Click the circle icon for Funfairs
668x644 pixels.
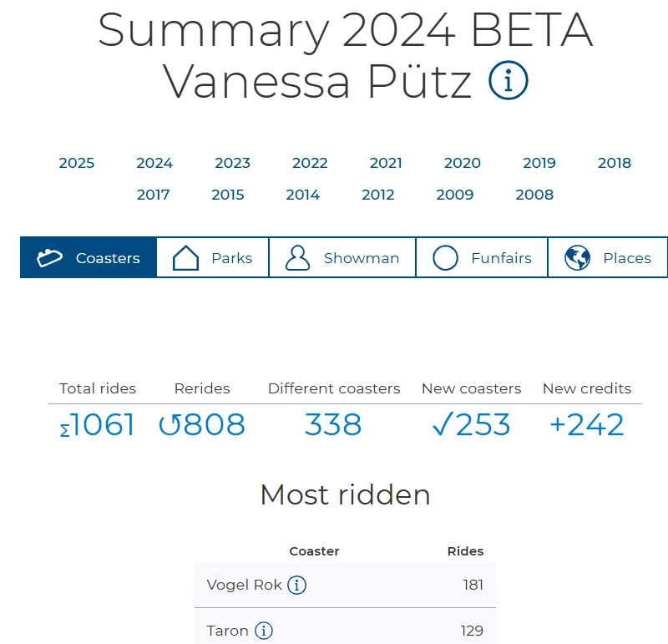point(445,258)
